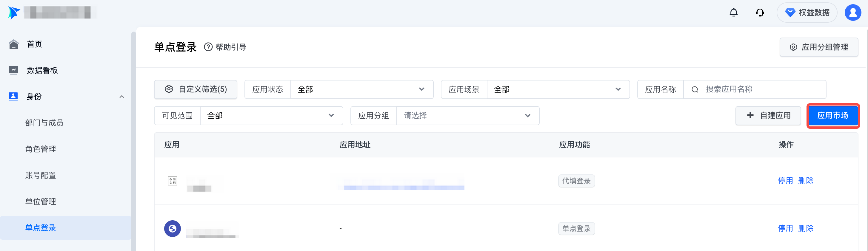Click the data dashboard chart icon
This screenshot has width=868, height=251.
tap(13, 70)
